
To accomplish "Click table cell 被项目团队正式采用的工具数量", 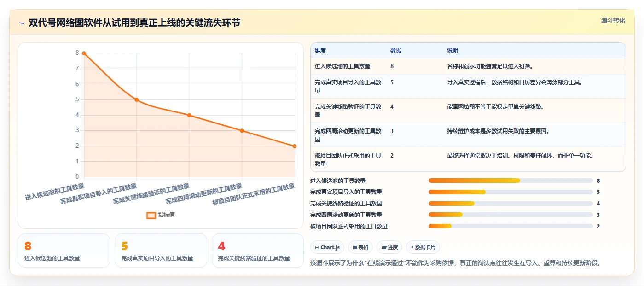I will tap(348, 159).
